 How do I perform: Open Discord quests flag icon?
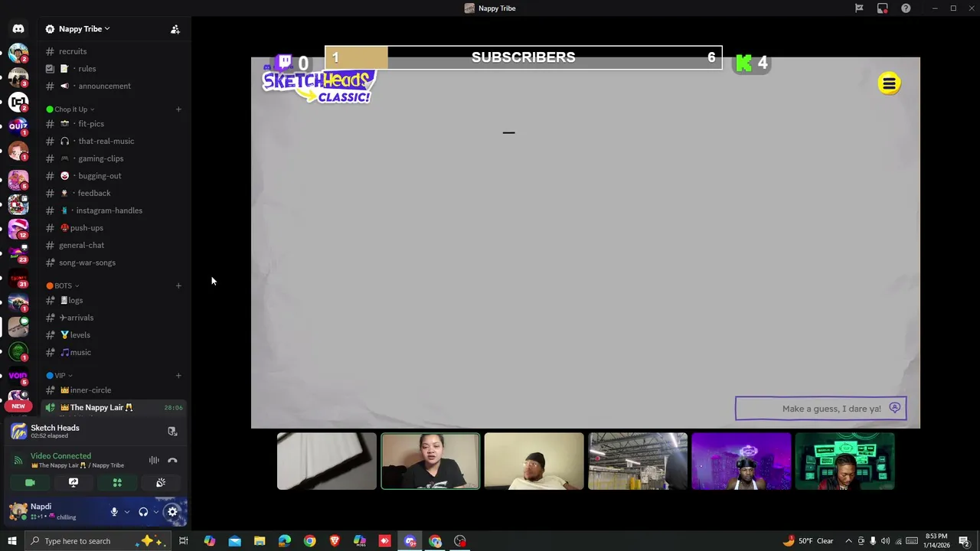tap(859, 8)
